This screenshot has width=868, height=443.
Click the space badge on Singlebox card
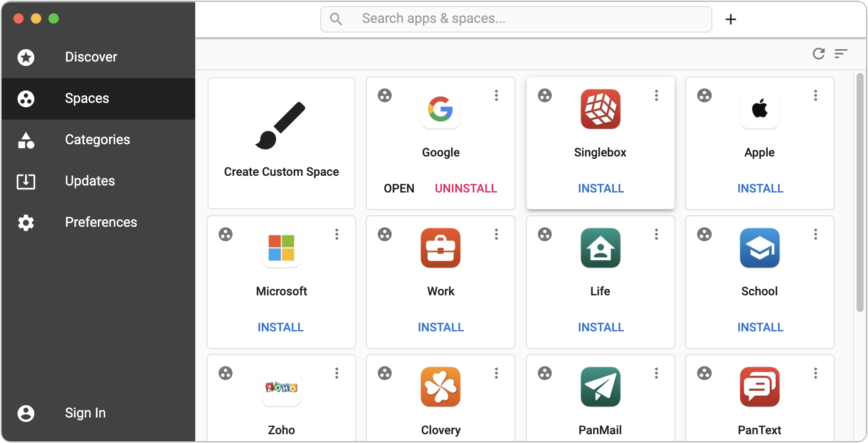point(545,95)
